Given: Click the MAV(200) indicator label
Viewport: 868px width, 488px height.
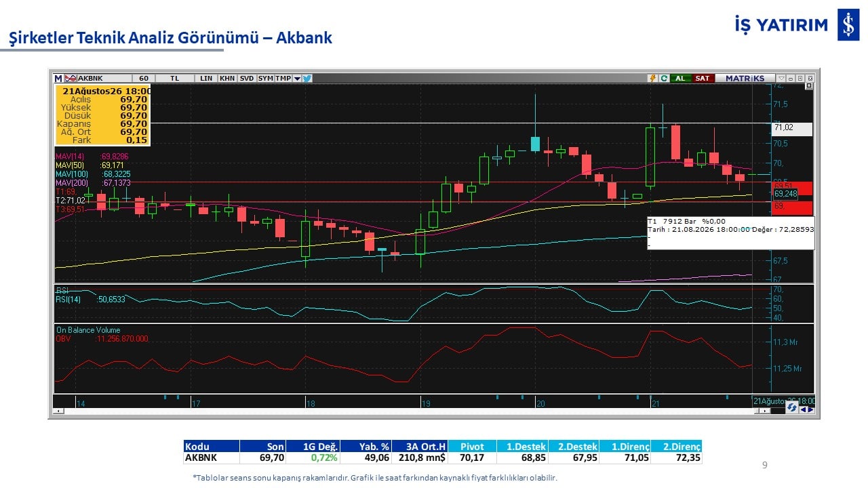Looking at the screenshot, I should click(x=72, y=183).
